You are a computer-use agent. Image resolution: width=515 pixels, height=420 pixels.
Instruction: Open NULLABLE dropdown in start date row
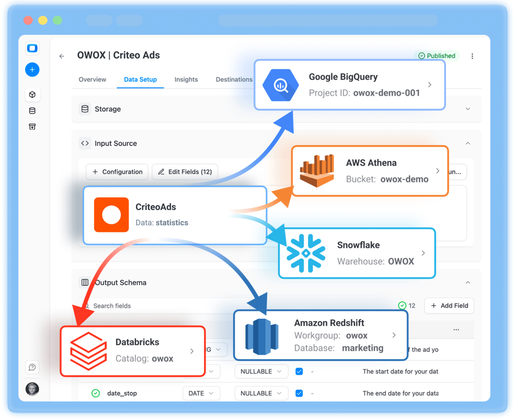262,371
